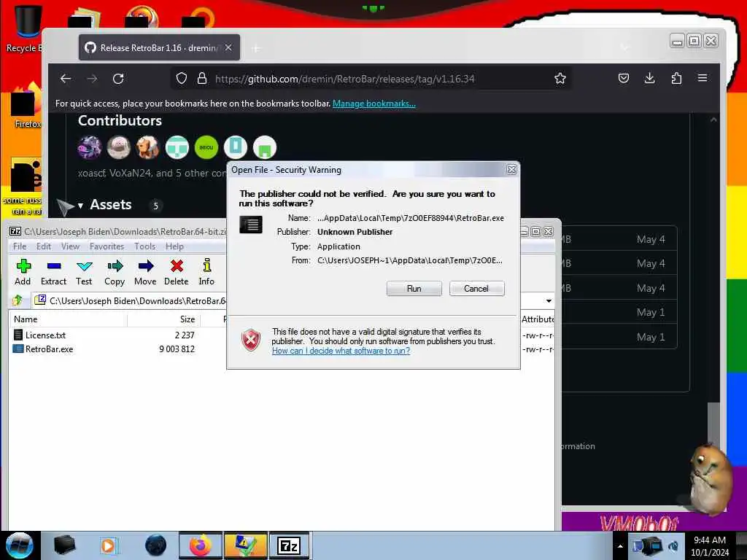Viewport: 747px width, 560px height.
Task: Click the 7-Zip Test toolbar icon
Action: [84, 272]
